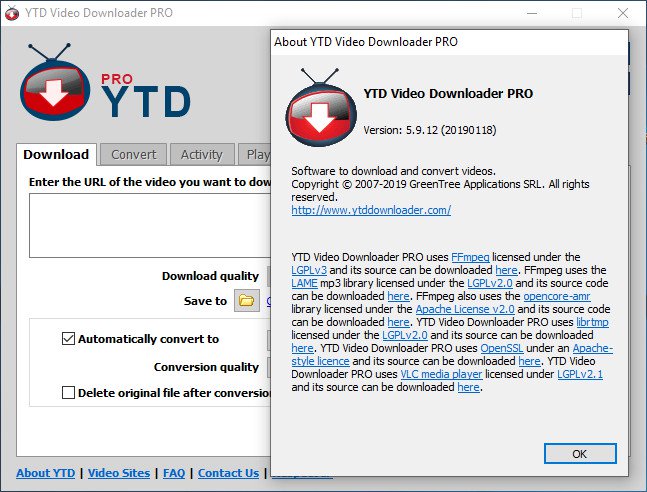Viewport: 647px width, 492px height.
Task: Open the Apache License v2.0 link
Action: (465, 309)
